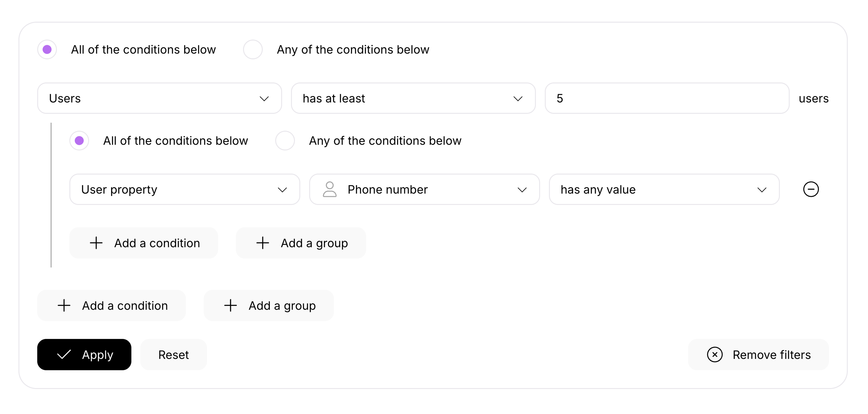Select top-level "Any of the conditions below" radio
Image resolution: width=868 pixels, height=414 pixels.
[253, 49]
